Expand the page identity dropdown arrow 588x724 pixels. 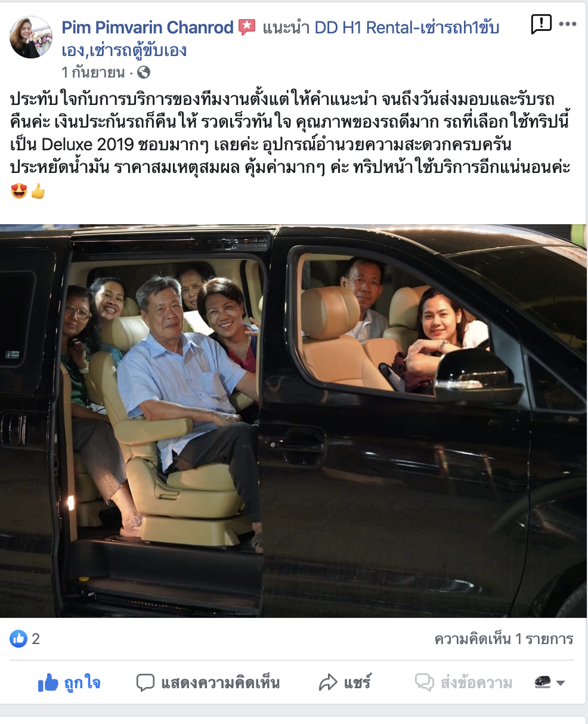pyautogui.click(x=561, y=683)
